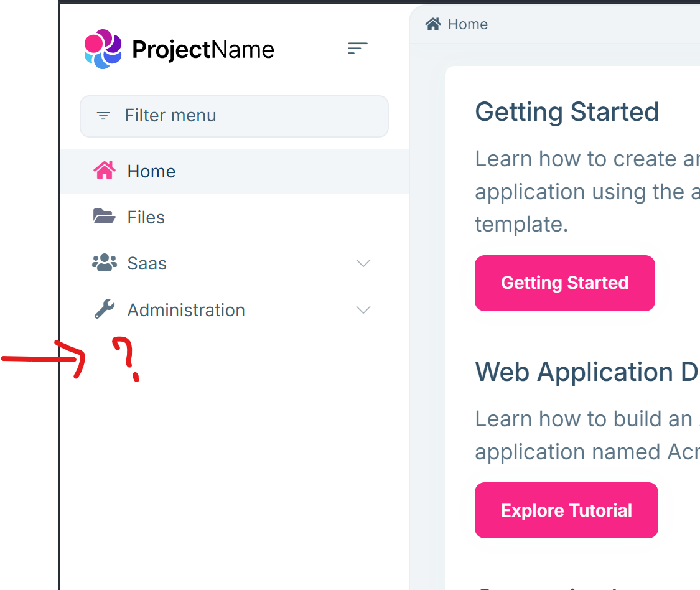Collapse sidebar using the menu toggle icon
700x590 pixels.
[357, 49]
